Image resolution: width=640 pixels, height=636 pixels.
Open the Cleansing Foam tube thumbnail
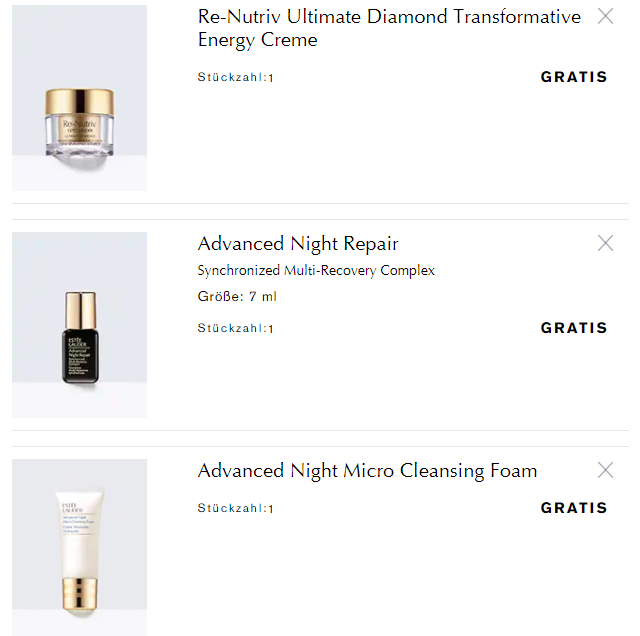pos(80,547)
